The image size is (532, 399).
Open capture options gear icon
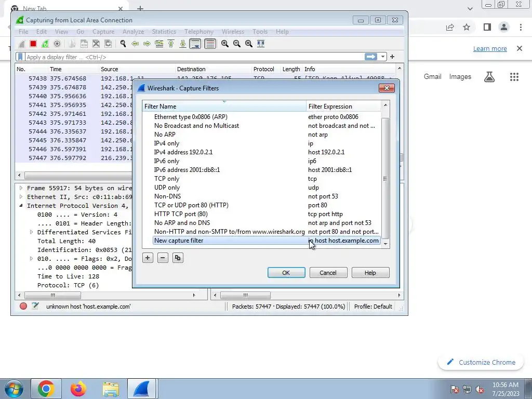[57, 44]
